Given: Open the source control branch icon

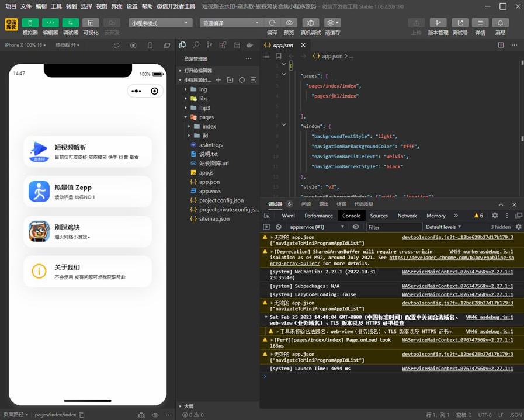Looking at the screenshot, I should coord(210,45).
